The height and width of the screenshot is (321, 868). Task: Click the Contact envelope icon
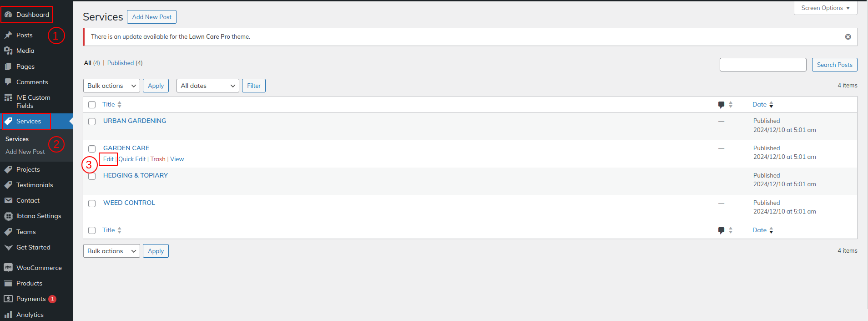[x=8, y=200]
